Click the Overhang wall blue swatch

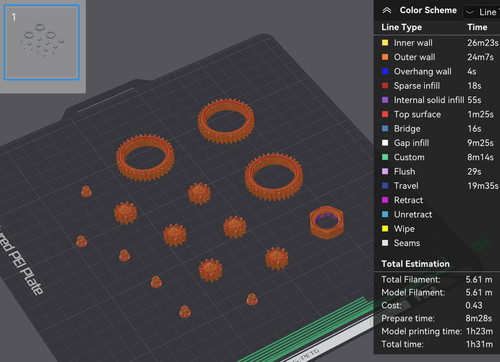click(385, 71)
